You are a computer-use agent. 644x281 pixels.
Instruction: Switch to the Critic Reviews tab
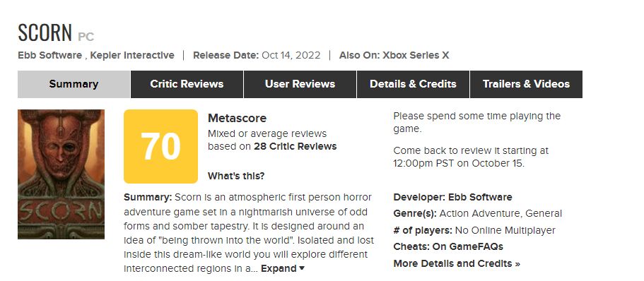[187, 84]
